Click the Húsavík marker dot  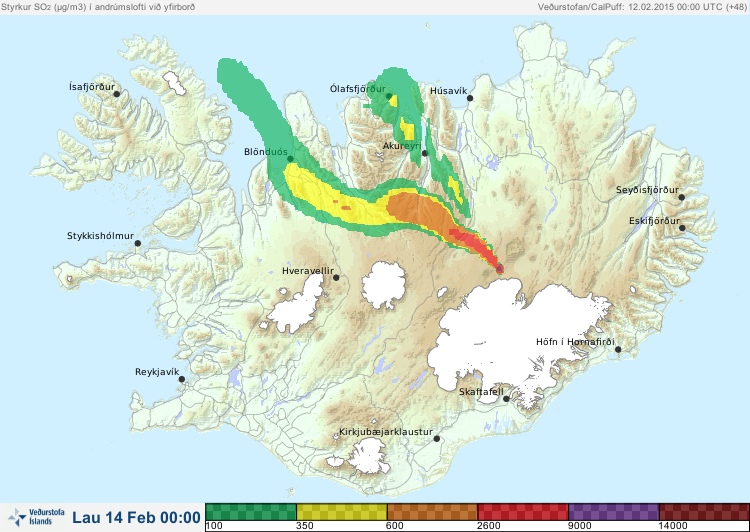(470, 98)
